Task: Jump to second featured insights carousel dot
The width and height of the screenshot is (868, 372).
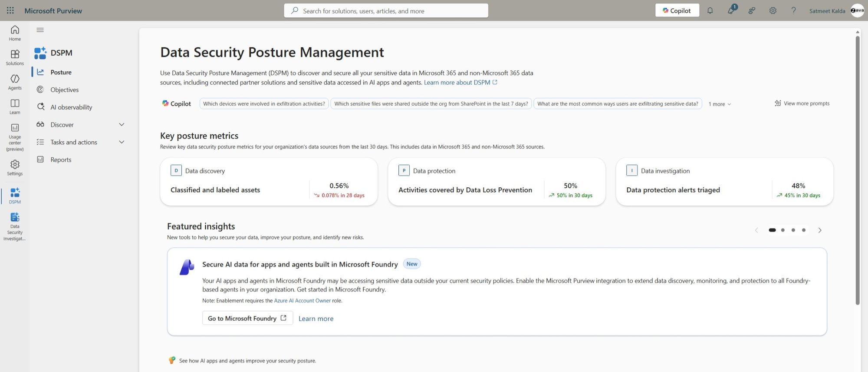Action: click(x=783, y=230)
